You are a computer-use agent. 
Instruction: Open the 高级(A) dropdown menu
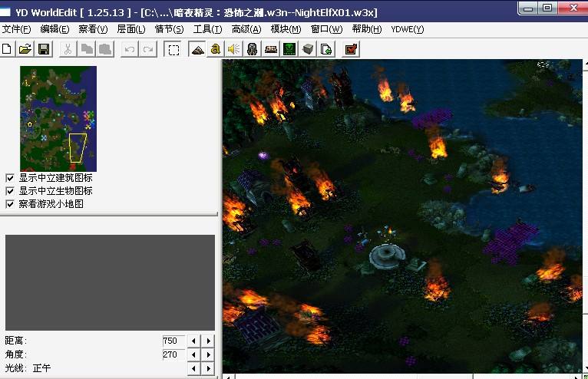click(246, 29)
